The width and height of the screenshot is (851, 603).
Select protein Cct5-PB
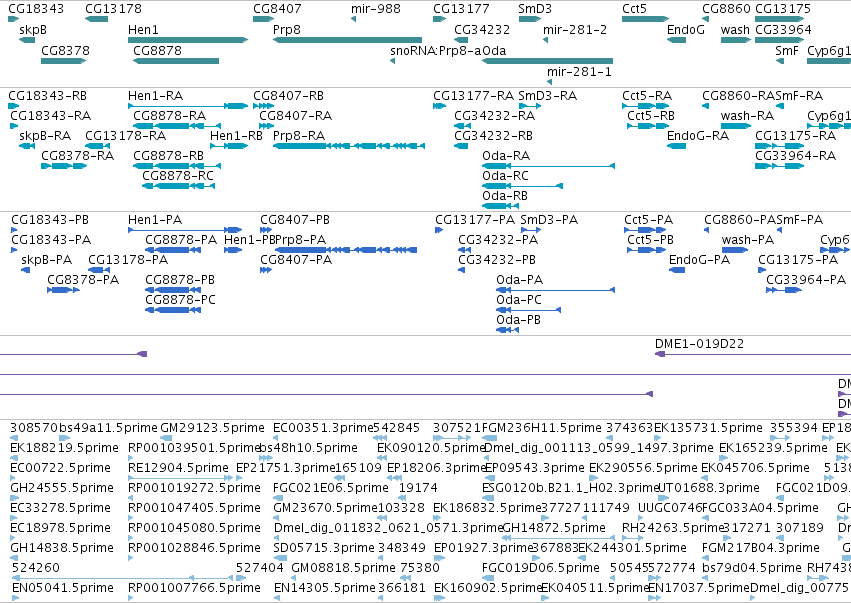click(650, 240)
